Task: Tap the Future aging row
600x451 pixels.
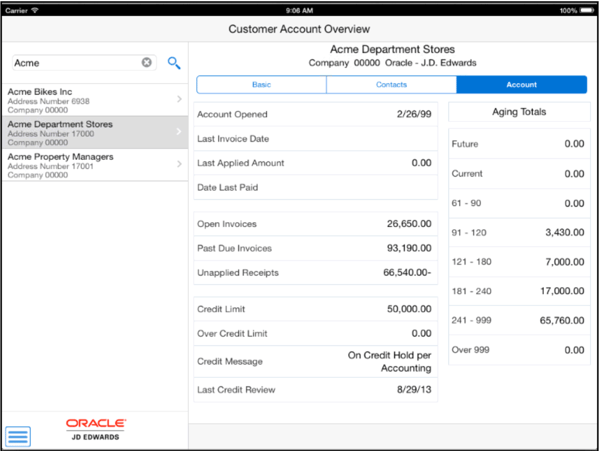Action: 519,144
